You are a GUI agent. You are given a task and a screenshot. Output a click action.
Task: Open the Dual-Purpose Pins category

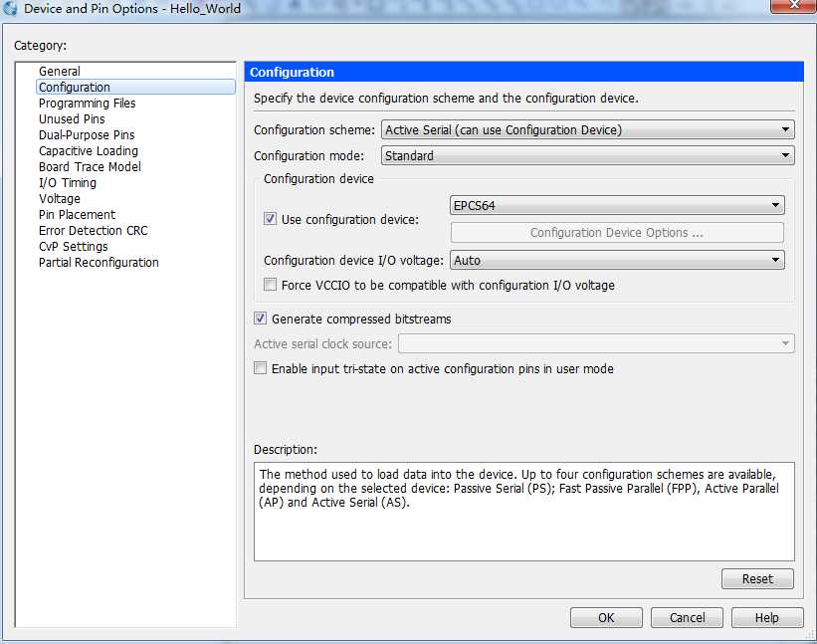[87, 135]
